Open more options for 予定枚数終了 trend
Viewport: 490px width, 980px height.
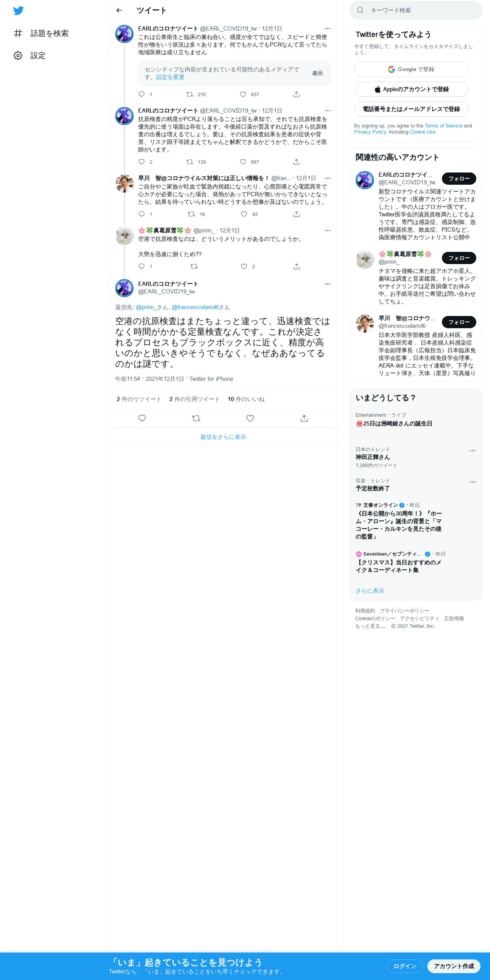[472, 482]
